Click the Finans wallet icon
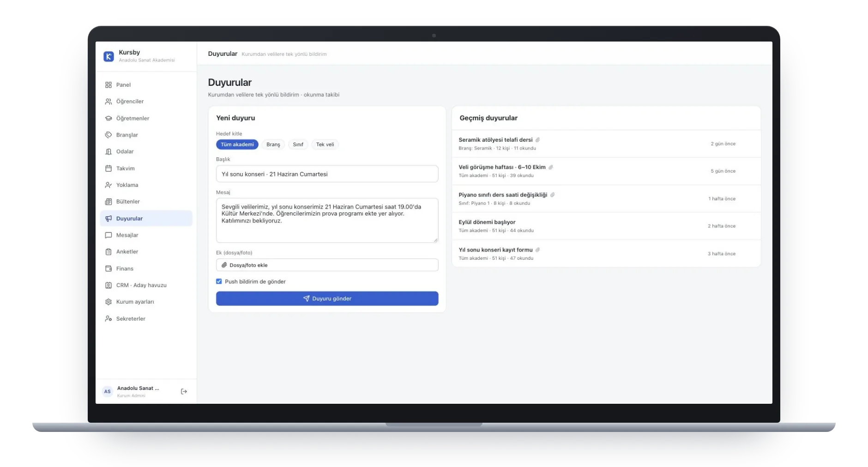Viewport: 868px width, 467px height. click(108, 269)
